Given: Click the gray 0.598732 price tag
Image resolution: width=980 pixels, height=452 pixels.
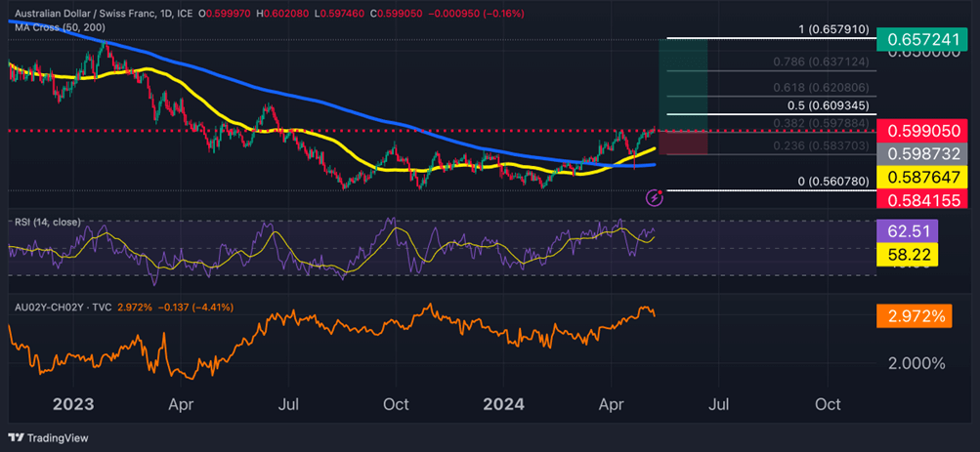Looking at the screenshot, I should coord(922,155).
